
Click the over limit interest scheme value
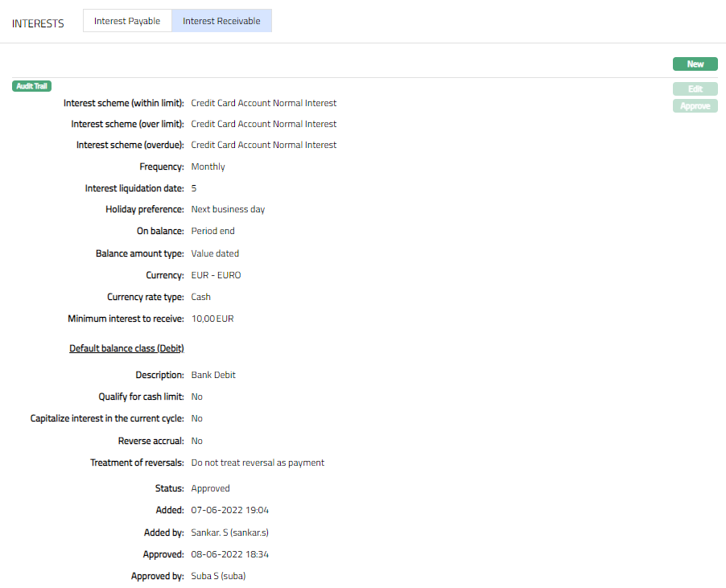[x=263, y=124]
